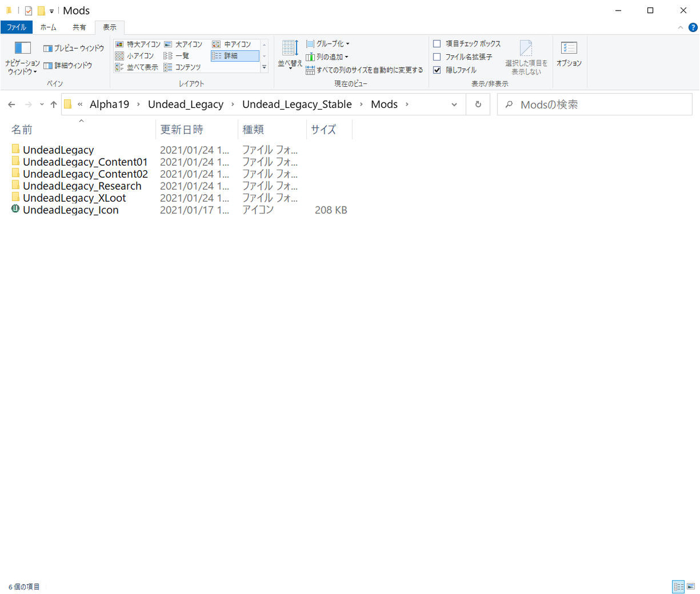This screenshot has height=594, width=700.
Task: Click the Mods breadcrumb segment
Action: 384,104
